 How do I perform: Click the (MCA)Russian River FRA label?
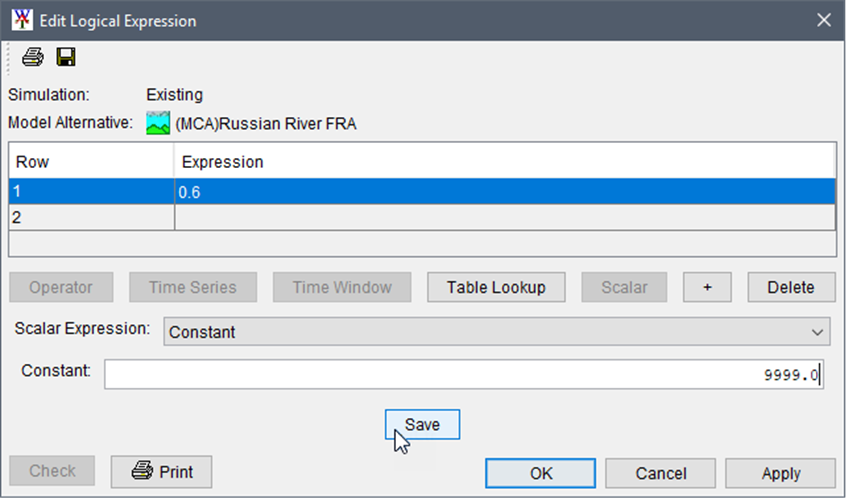pos(266,124)
